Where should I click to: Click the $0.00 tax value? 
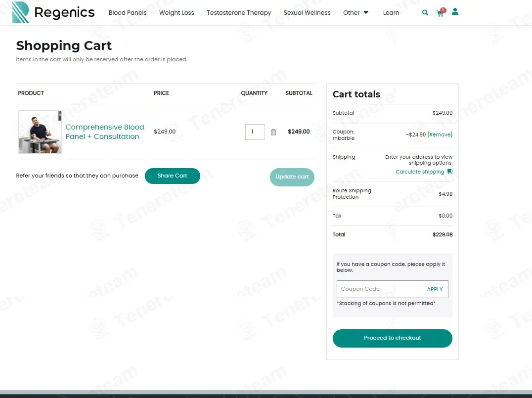point(445,216)
